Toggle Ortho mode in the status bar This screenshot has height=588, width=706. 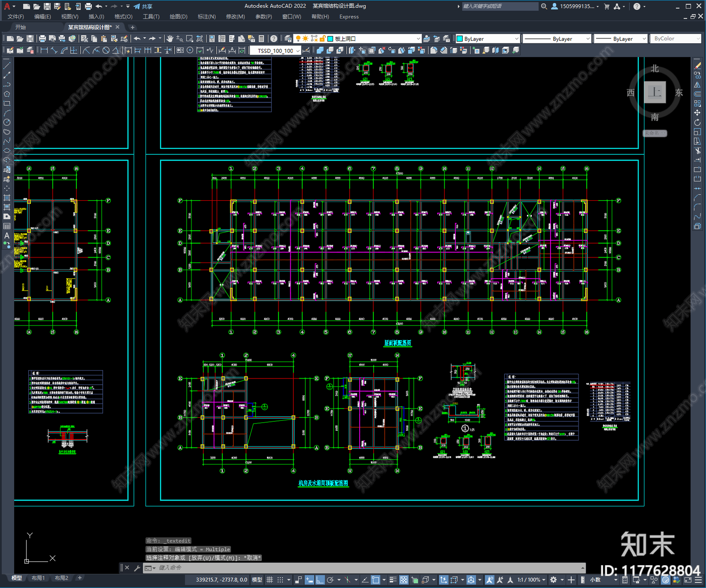pos(320,580)
